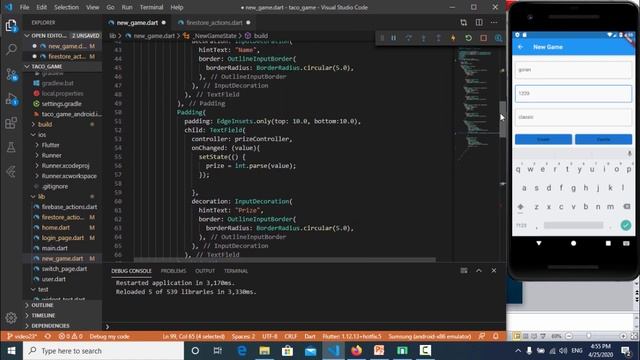Screen dimensions: 640x360
Task: Collapse the lib folder
Action: 62,196
